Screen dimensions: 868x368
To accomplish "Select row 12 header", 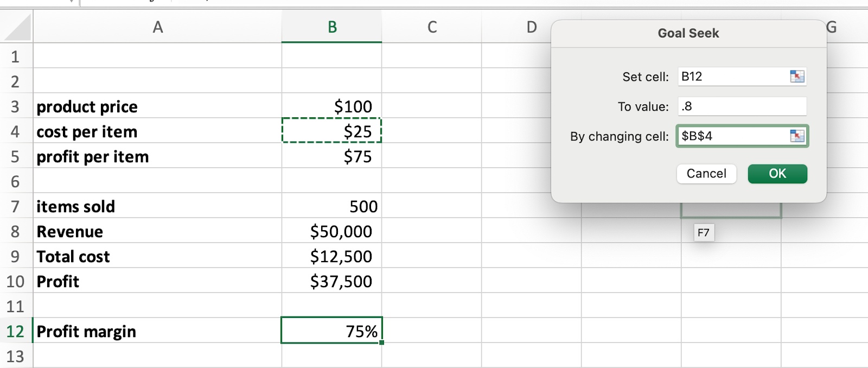I will (16, 331).
